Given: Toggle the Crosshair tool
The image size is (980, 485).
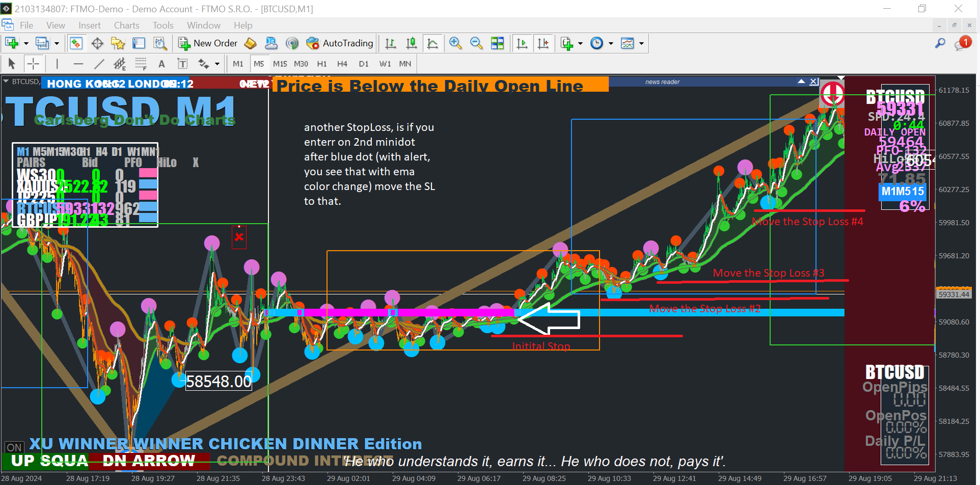Looking at the screenshot, I should (33, 64).
